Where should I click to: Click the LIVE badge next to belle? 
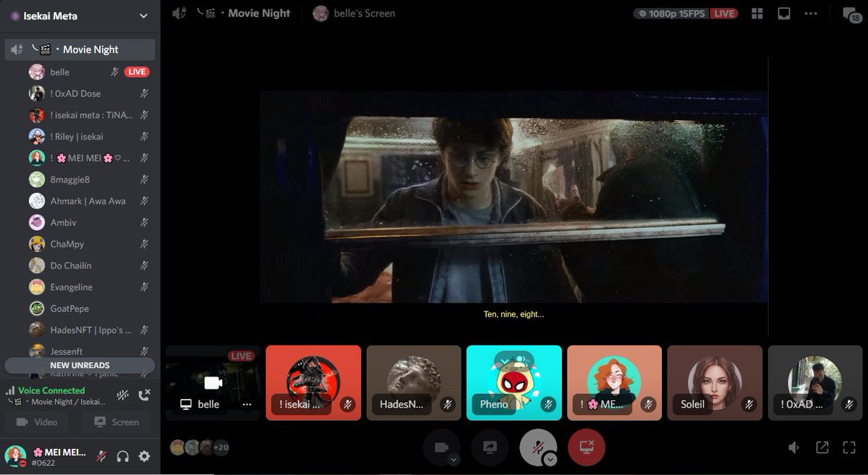tap(137, 72)
